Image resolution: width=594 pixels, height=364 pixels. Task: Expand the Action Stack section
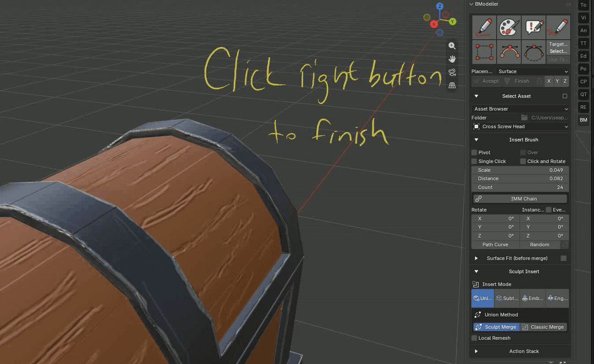point(476,351)
